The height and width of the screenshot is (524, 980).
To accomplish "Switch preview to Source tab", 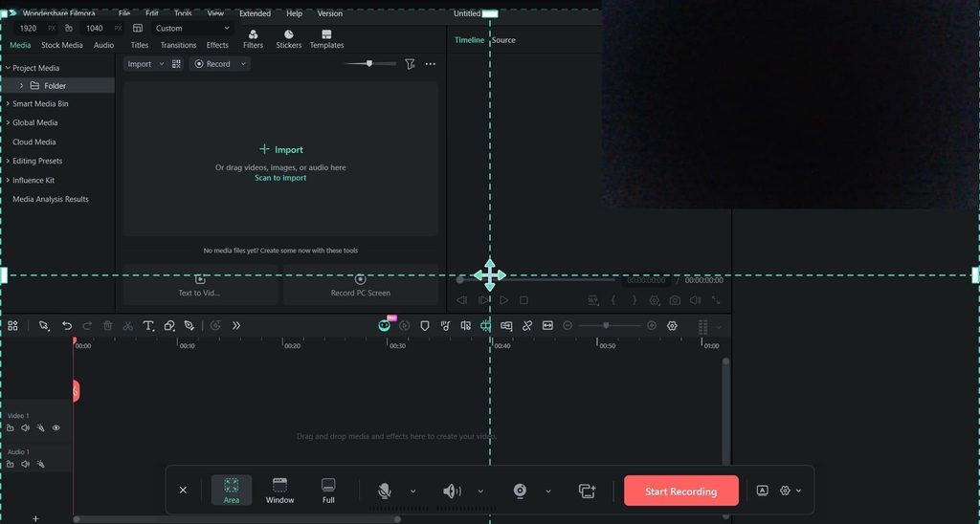I will (x=503, y=40).
